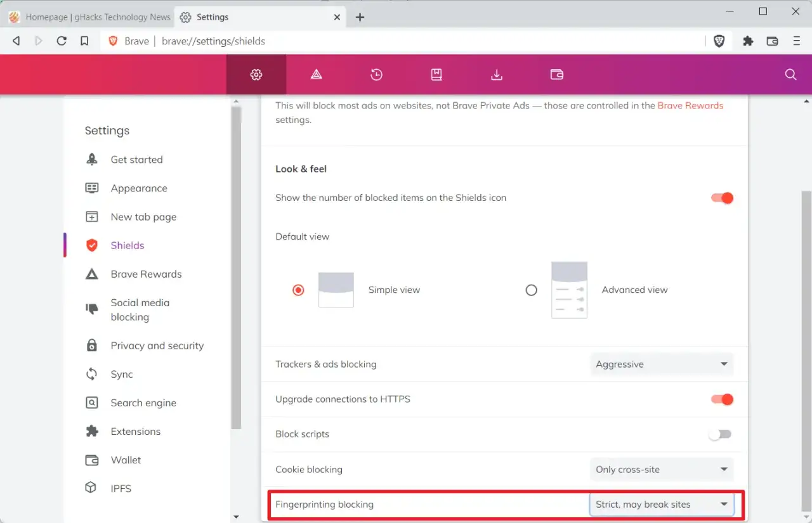The width and height of the screenshot is (812, 523).
Task: Toggle Show number of blocked items switch
Action: pos(722,198)
